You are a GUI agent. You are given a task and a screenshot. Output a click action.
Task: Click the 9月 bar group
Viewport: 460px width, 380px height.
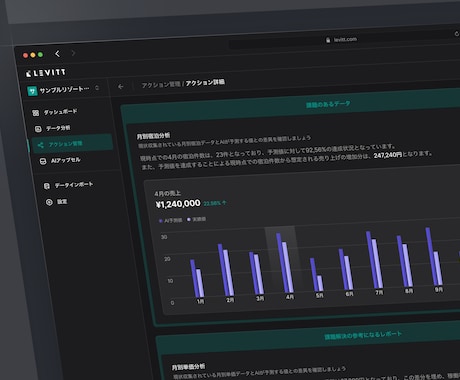tap(434, 256)
